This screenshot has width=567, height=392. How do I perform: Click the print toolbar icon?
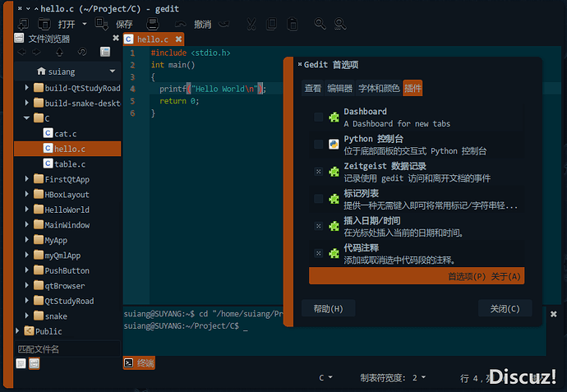pos(153,24)
